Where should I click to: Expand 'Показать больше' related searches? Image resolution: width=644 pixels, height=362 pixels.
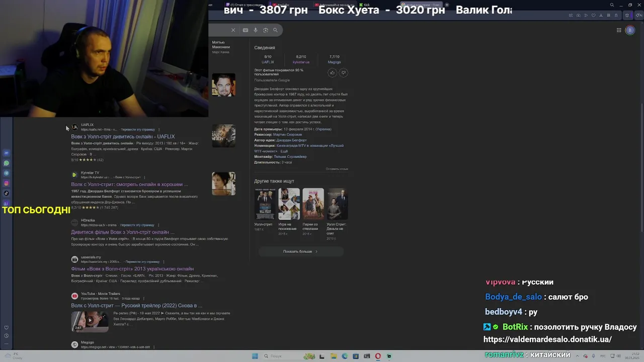(300, 251)
